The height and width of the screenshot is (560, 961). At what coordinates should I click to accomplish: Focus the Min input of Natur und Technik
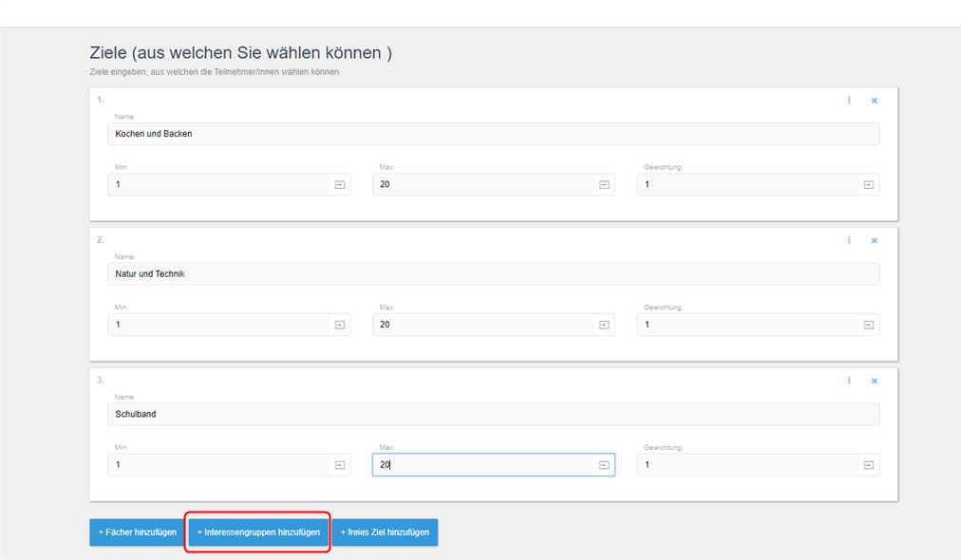point(229,325)
